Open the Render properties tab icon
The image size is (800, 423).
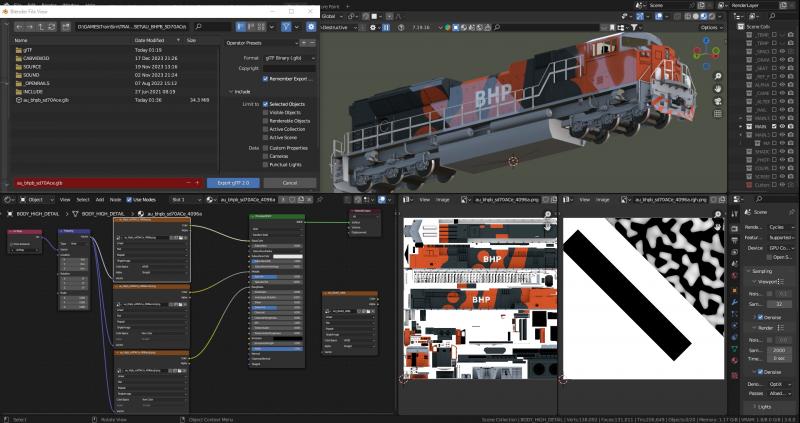735,228
